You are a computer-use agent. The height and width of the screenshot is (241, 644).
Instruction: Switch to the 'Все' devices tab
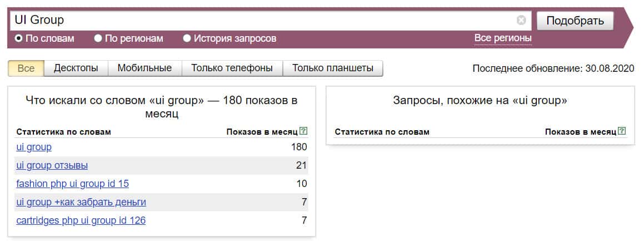tap(26, 68)
